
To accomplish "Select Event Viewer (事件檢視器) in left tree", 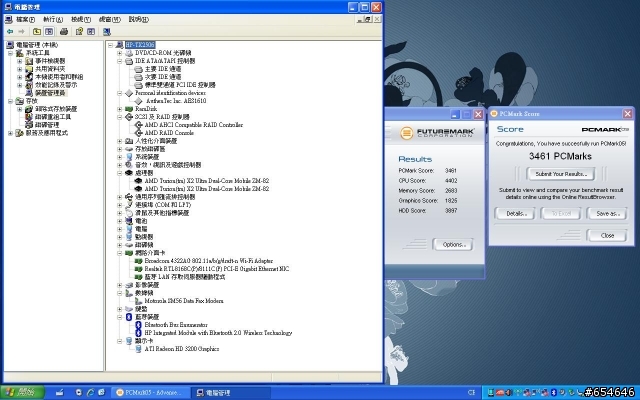I will 50,61.
